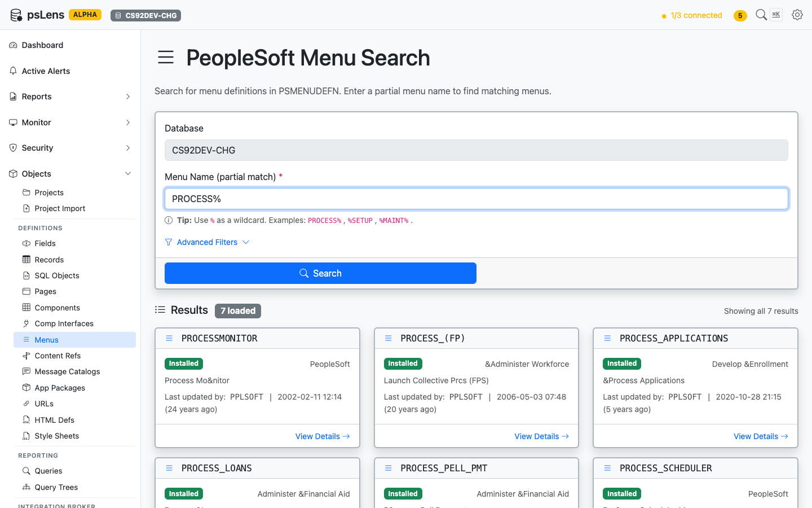The width and height of the screenshot is (812, 508).
Task: Open the Dashboard sidebar item
Action: (x=70, y=45)
